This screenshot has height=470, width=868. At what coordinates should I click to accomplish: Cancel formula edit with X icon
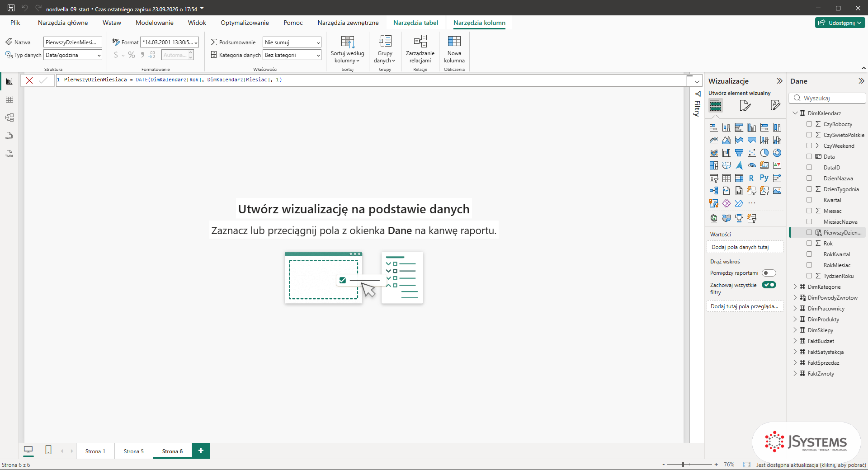pyautogui.click(x=29, y=80)
